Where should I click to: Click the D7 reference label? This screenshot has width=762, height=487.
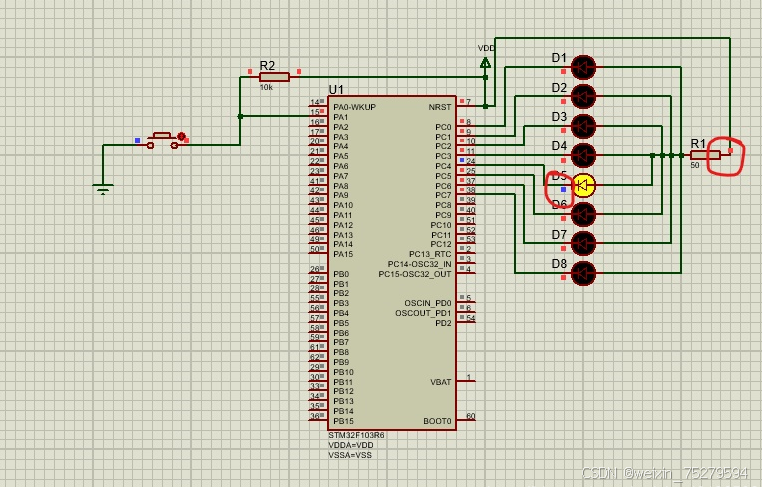click(559, 234)
